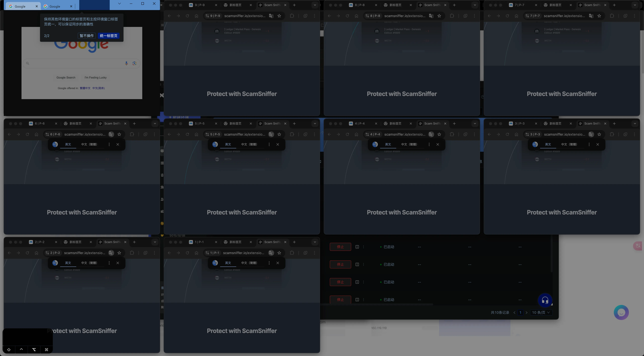Expand the tab search chevron in 4 | P-4 window
The width and height of the screenshot is (644, 356).
click(475, 124)
